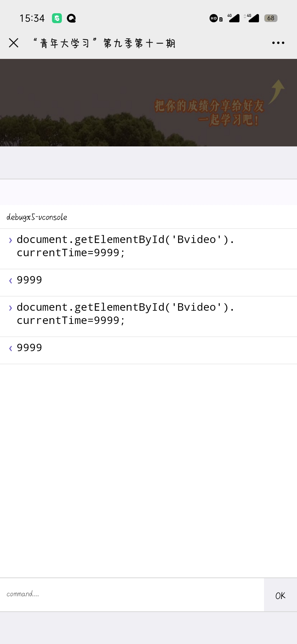Click the output chevron beside the first 9999
Image resolution: width=297 pixels, height=644 pixels.
[x=10, y=280]
